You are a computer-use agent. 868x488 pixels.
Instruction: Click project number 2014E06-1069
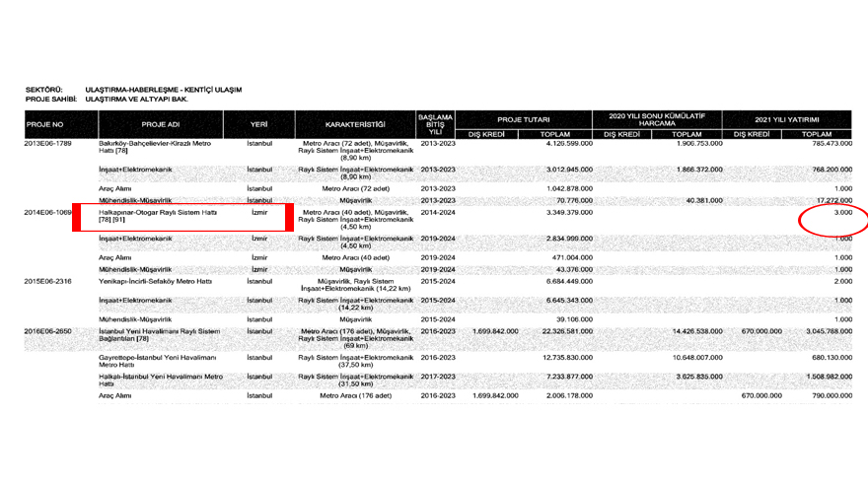point(48,212)
